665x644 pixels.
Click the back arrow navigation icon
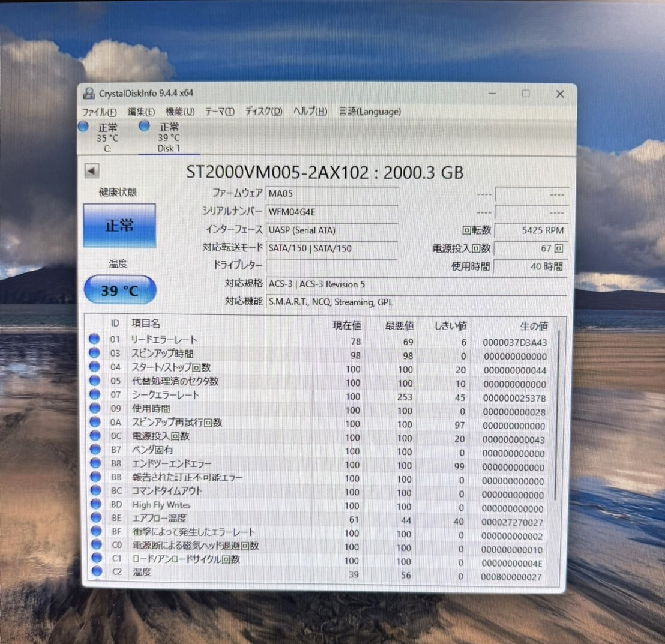[x=91, y=171]
